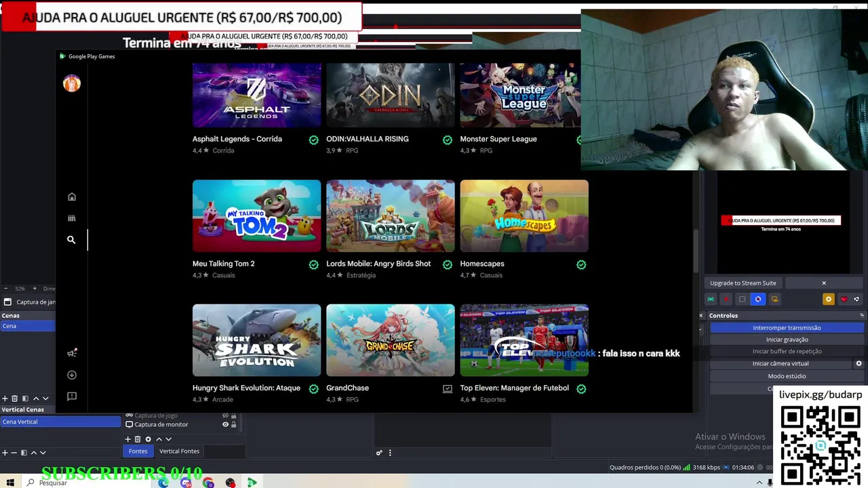868x488 pixels.
Task: Move vertical scene up arrow under Vertical Cenas
Action: point(33,453)
